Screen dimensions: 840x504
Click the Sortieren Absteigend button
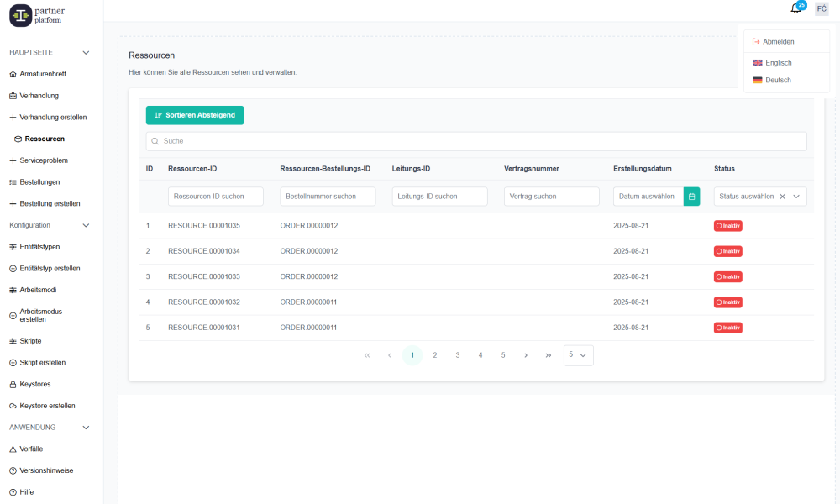pyautogui.click(x=195, y=115)
